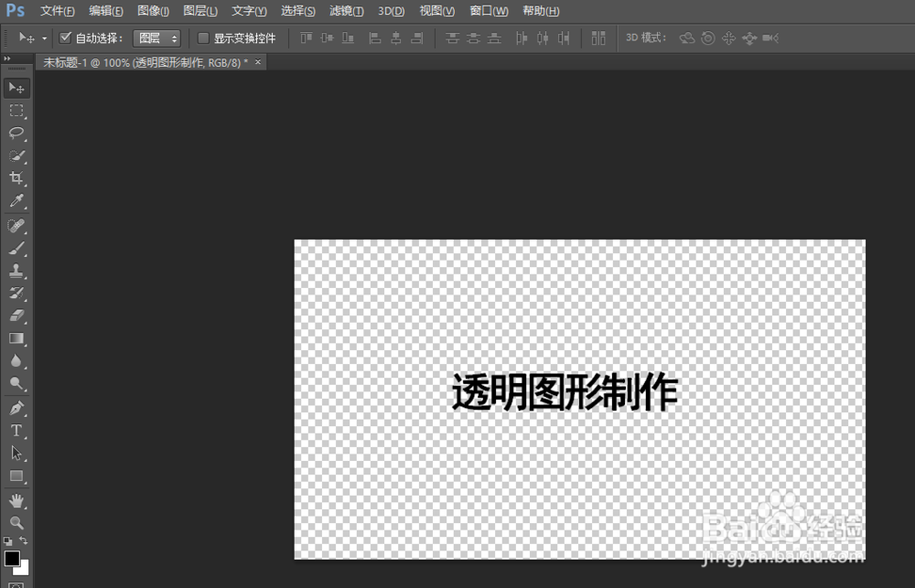The image size is (915, 588).
Task: Click the distribute right edges icon
Action: (x=564, y=37)
